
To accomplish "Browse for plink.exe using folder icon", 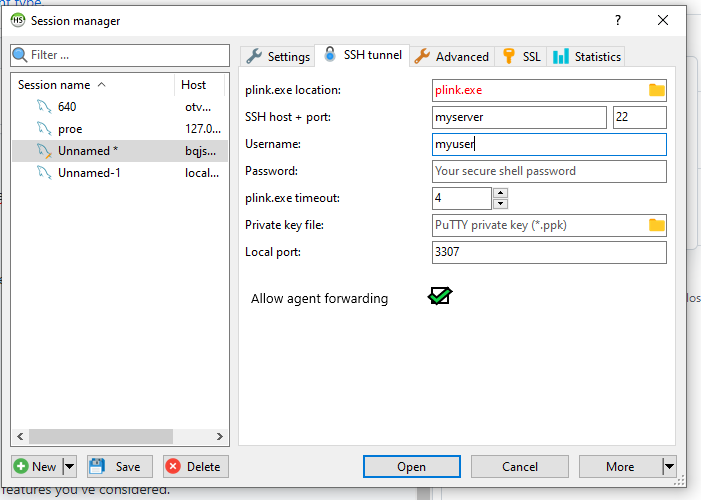I will (x=657, y=90).
